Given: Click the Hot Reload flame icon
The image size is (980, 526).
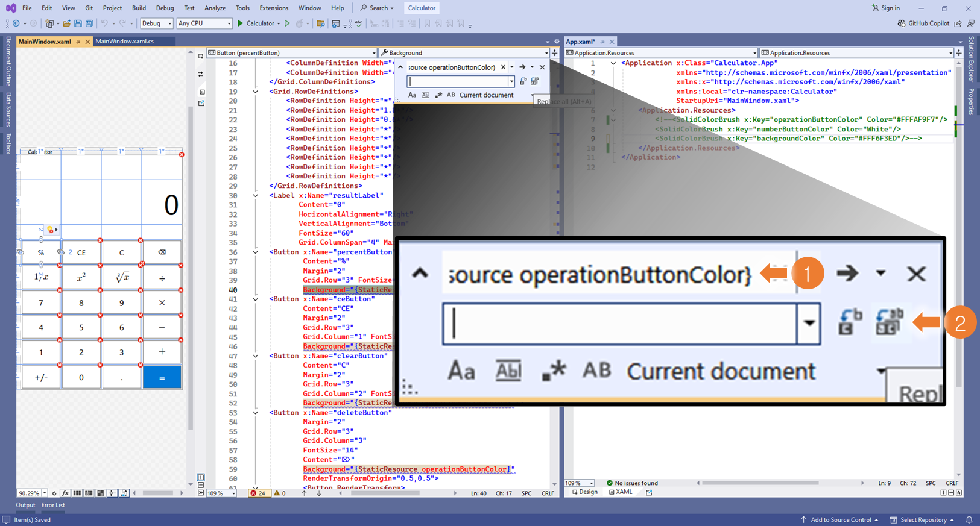Looking at the screenshot, I should pyautogui.click(x=299, y=23).
